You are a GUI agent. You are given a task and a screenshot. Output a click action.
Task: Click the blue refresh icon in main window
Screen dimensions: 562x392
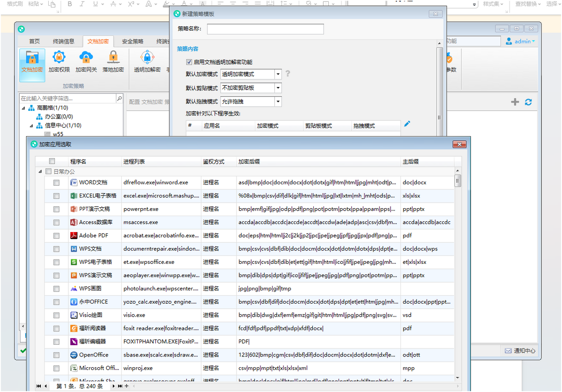pos(528,102)
